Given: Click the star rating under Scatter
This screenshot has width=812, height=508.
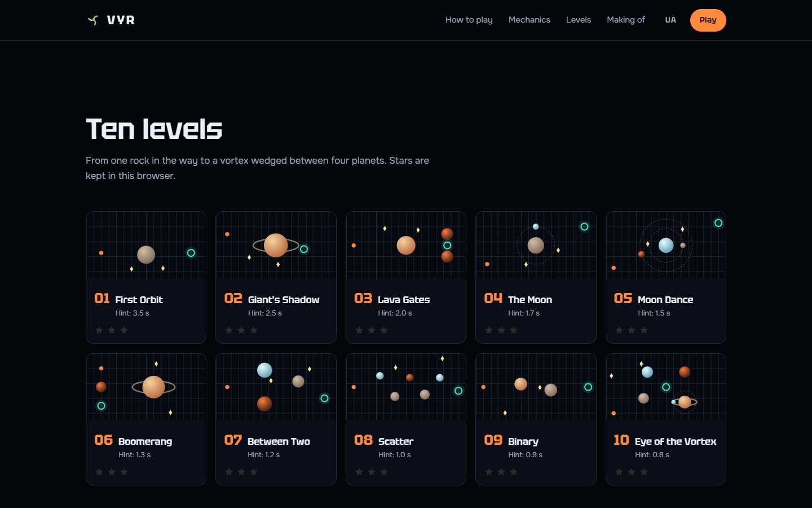Looking at the screenshot, I should tap(372, 472).
